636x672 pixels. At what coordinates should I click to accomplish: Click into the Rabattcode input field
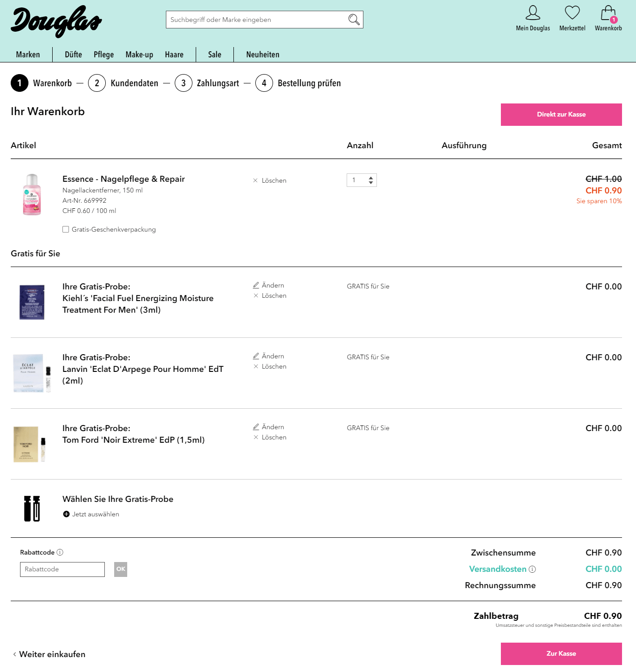tap(62, 569)
